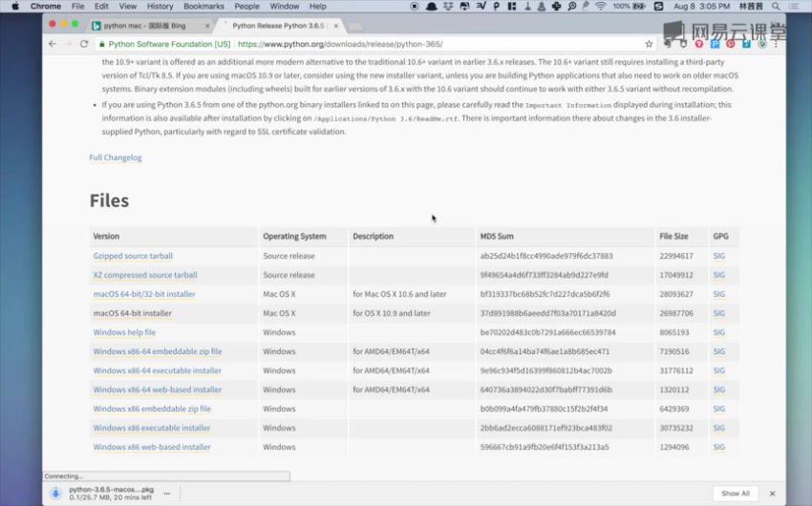Screen dimensions: 812x506
Task: Click description 'for OS X 10.9 and later'
Action: point(392,313)
